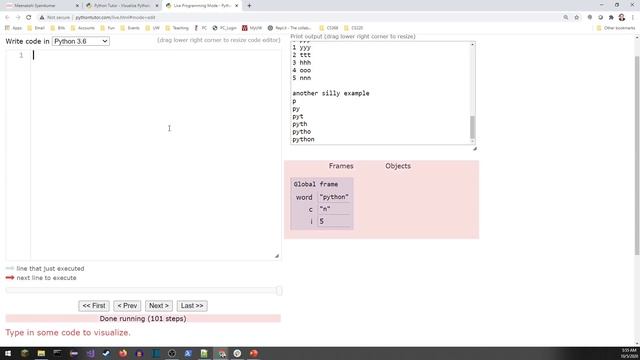Viewport: 640px width, 360px height.
Task: Jump to first step with << First
Action: [x=94, y=306]
